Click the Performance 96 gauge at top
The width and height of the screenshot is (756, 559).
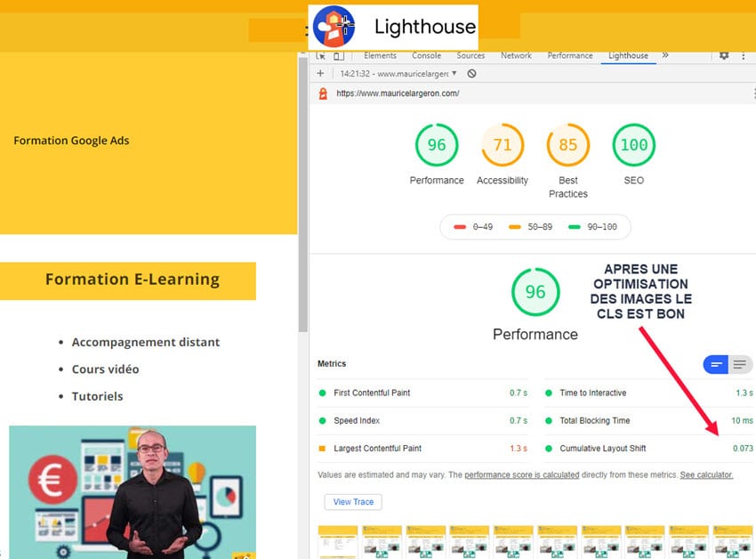(x=437, y=145)
